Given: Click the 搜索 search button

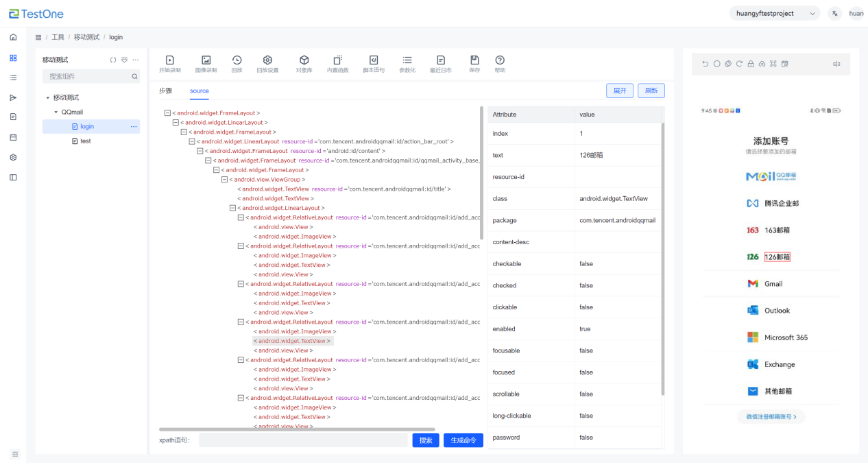Looking at the screenshot, I should pyautogui.click(x=426, y=440).
